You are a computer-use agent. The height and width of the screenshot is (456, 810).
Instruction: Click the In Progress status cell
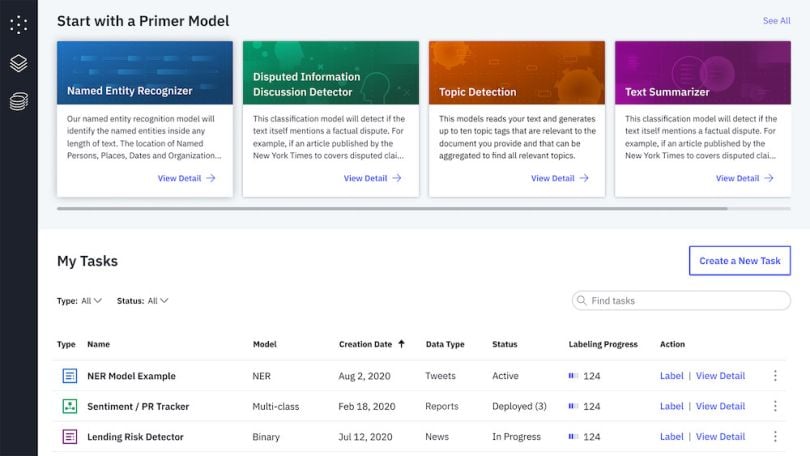(516, 437)
